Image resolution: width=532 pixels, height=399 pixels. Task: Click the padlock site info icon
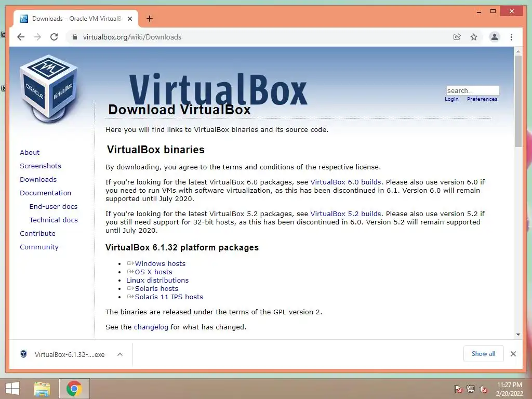75,37
